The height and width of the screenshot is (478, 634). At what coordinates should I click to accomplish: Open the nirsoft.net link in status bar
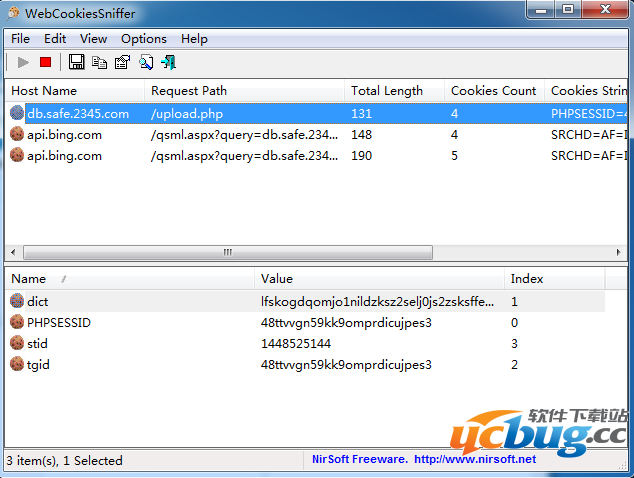pos(475,459)
